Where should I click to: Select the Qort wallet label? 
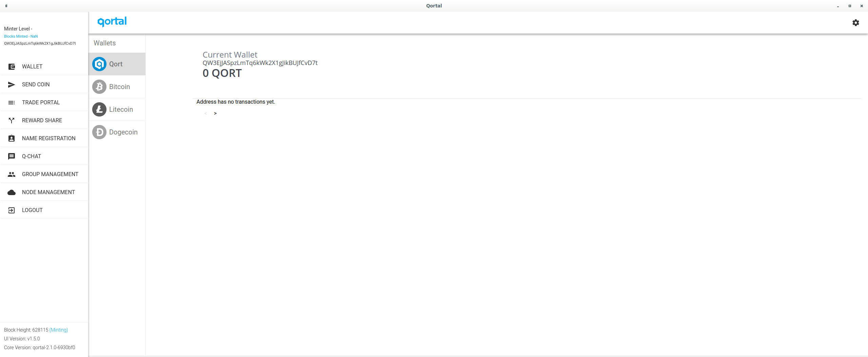pos(116,64)
